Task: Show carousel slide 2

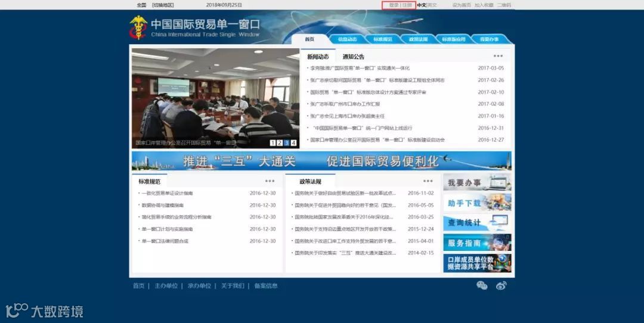Action: pos(280,143)
